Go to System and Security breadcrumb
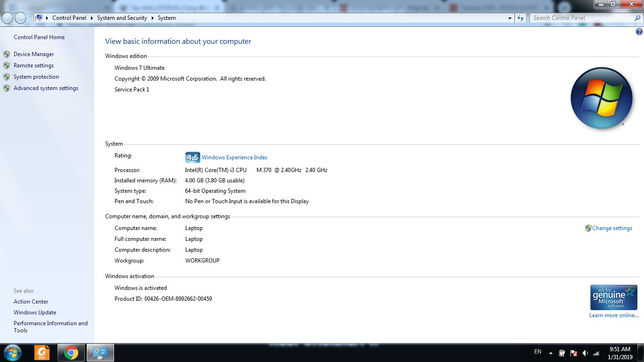This screenshot has height=362, width=644. click(122, 18)
